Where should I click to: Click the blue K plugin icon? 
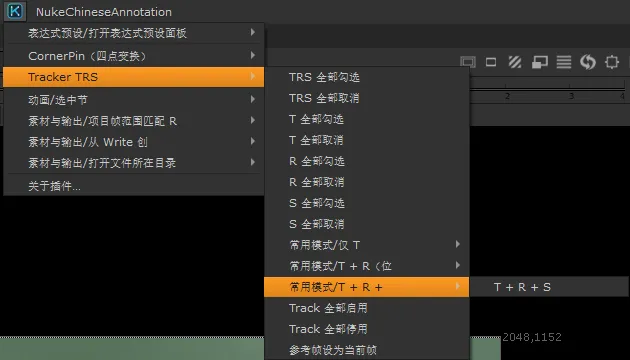point(15,11)
